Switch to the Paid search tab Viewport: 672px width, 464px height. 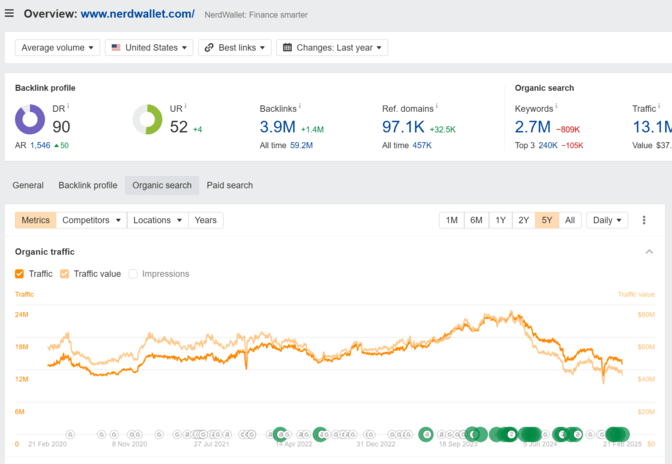point(230,185)
